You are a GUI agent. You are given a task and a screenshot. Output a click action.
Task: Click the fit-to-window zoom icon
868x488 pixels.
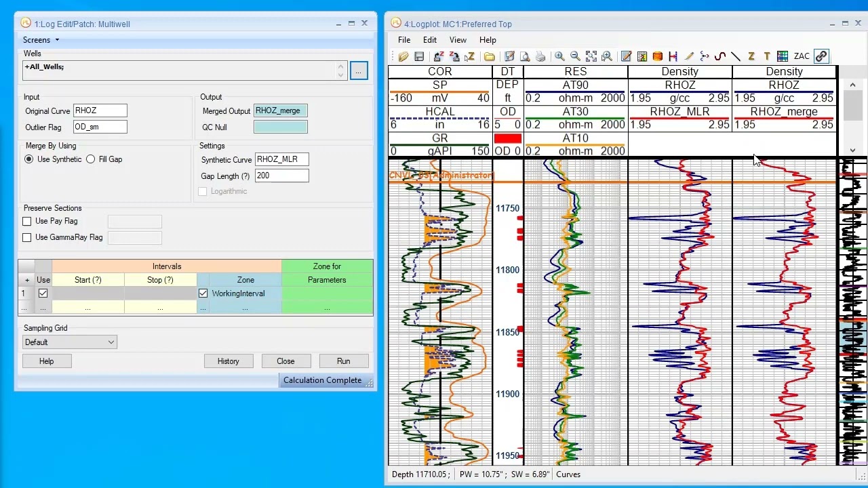[591, 56]
